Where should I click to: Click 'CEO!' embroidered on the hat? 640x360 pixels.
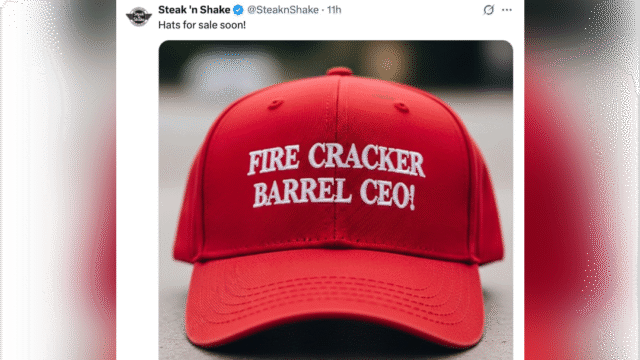pos(388,196)
